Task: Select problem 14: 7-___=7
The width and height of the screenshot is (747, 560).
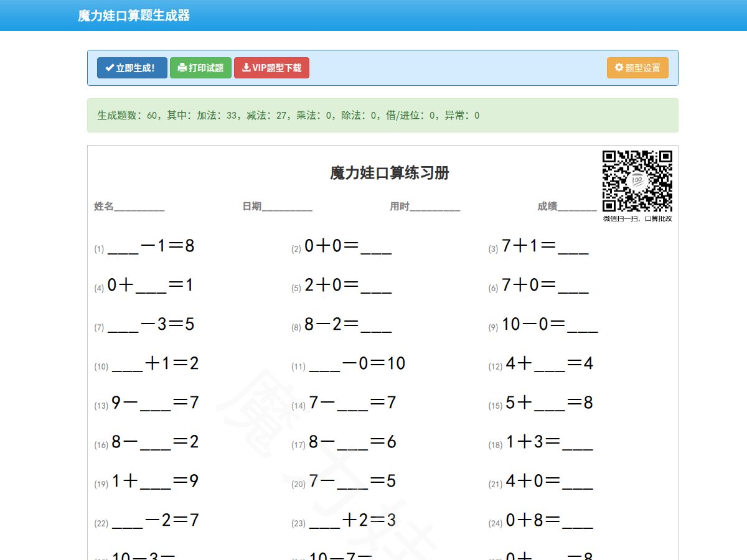Action: [344, 403]
